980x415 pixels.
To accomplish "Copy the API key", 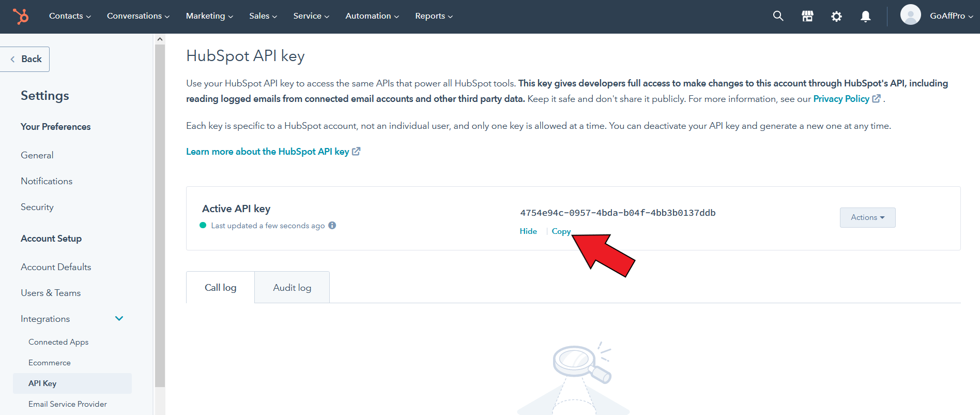I will [561, 231].
